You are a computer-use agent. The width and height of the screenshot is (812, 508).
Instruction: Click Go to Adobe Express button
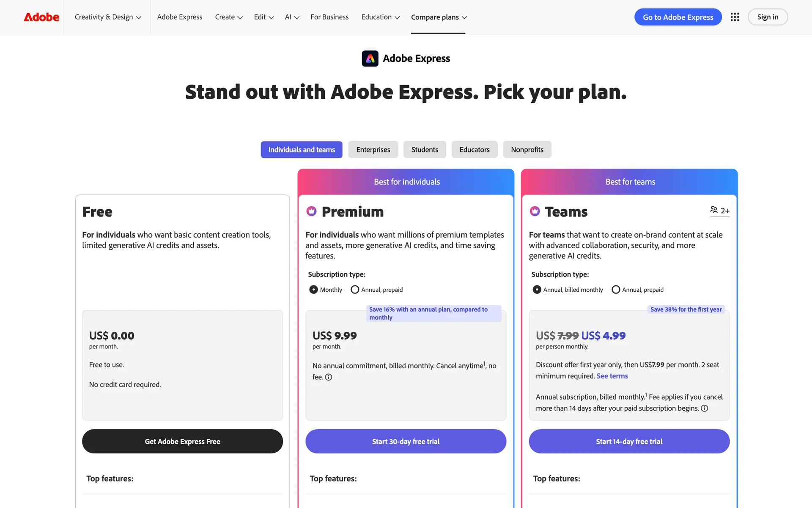coord(678,17)
